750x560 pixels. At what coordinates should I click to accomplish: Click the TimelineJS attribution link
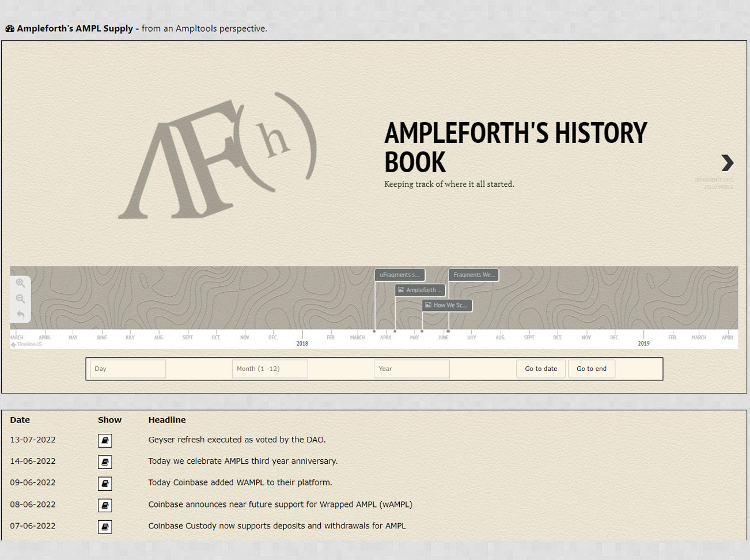pos(26,345)
